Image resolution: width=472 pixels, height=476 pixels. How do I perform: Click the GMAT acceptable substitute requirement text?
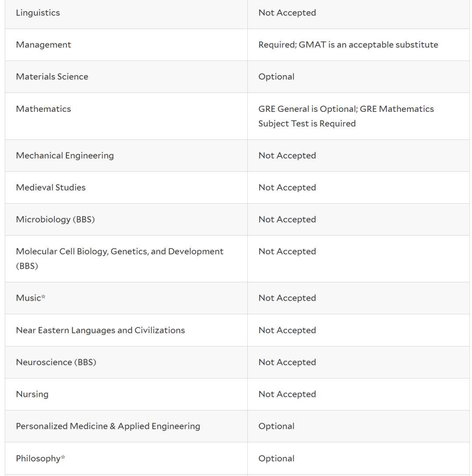pyautogui.click(x=348, y=45)
